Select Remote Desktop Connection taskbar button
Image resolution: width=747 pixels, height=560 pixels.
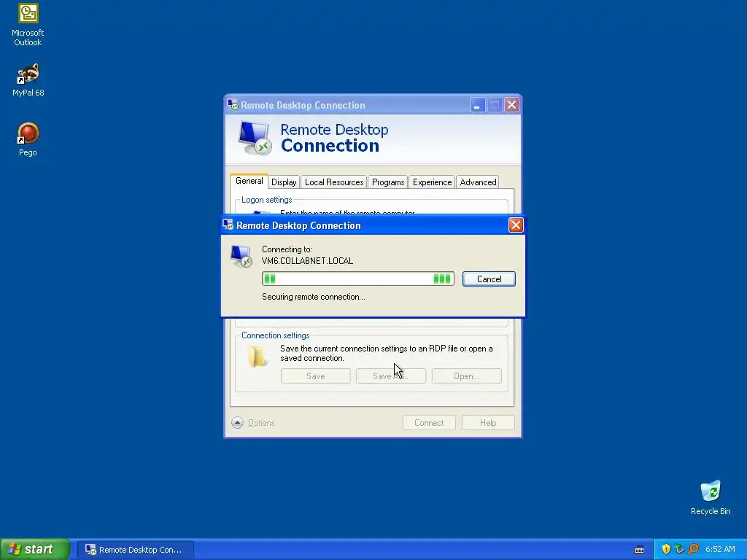click(136, 550)
